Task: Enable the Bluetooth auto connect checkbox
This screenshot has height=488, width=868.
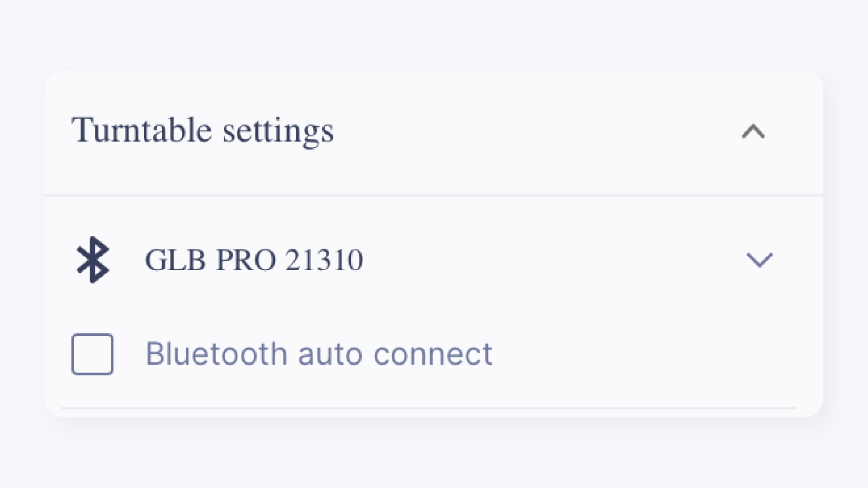Action: tap(93, 354)
